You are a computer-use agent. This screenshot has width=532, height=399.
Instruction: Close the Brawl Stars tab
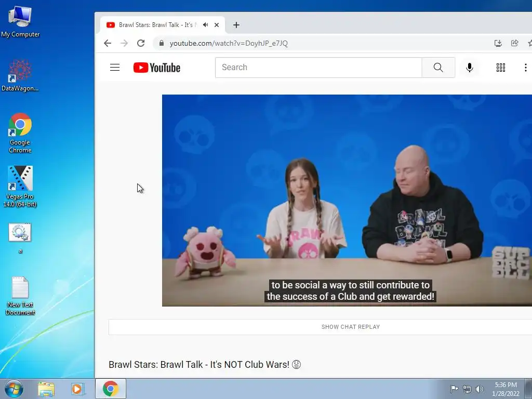pos(217,25)
